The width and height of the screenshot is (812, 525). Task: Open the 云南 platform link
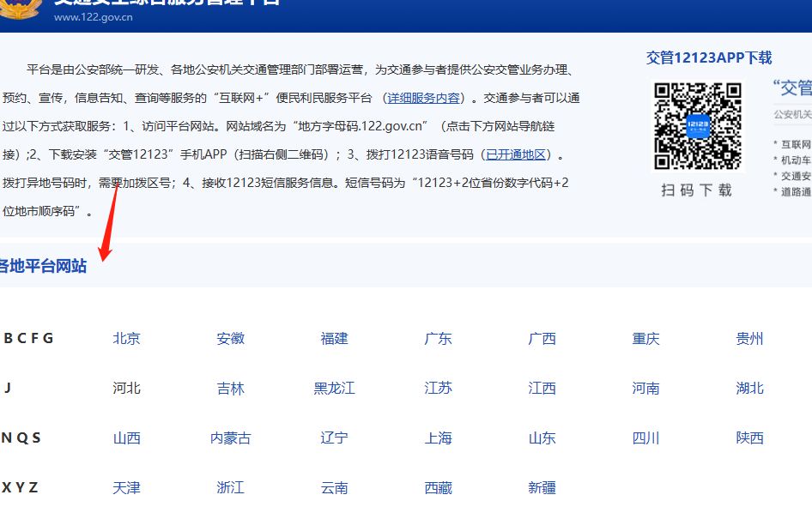pos(335,488)
